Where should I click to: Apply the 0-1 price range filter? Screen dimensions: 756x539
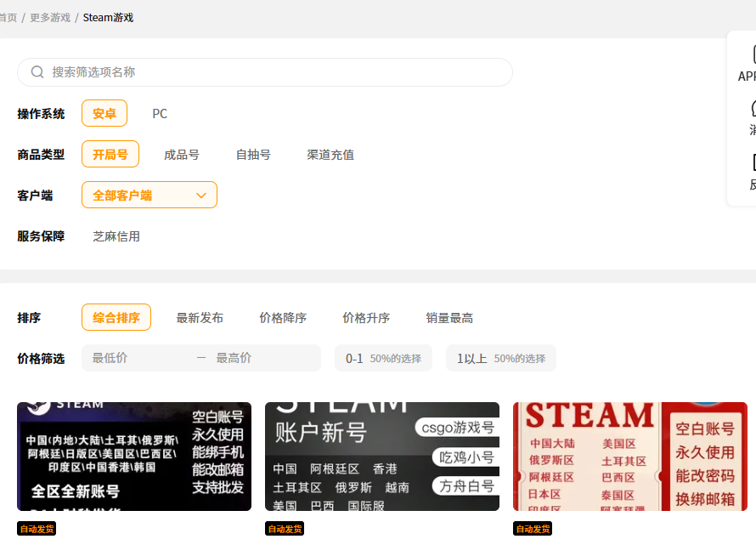click(383, 358)
